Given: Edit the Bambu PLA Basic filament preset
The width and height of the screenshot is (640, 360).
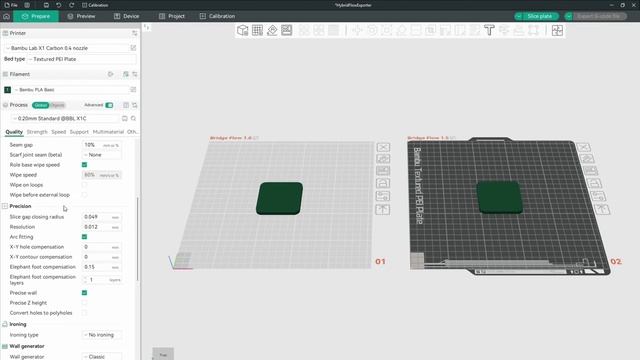Looking at the screenshot, I should (x=133, y=89).
